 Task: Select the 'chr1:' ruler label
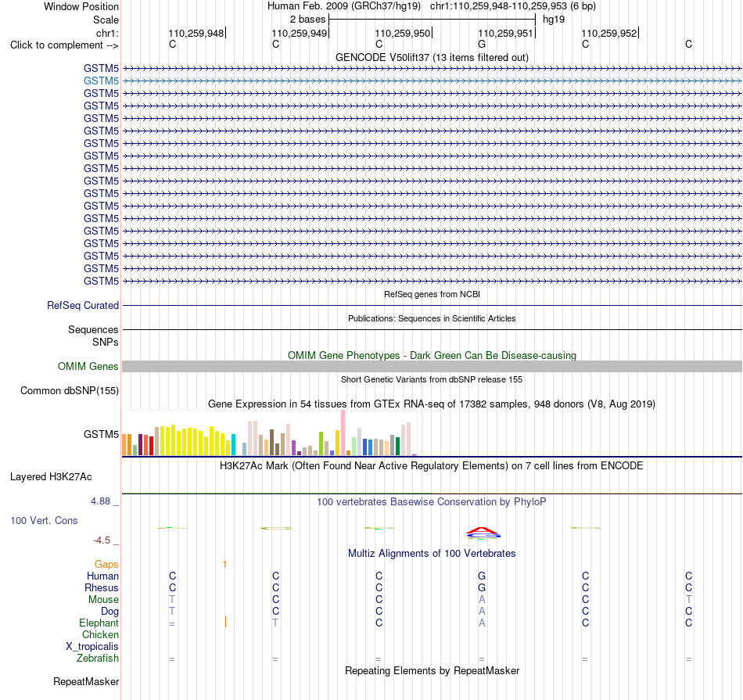107,33
